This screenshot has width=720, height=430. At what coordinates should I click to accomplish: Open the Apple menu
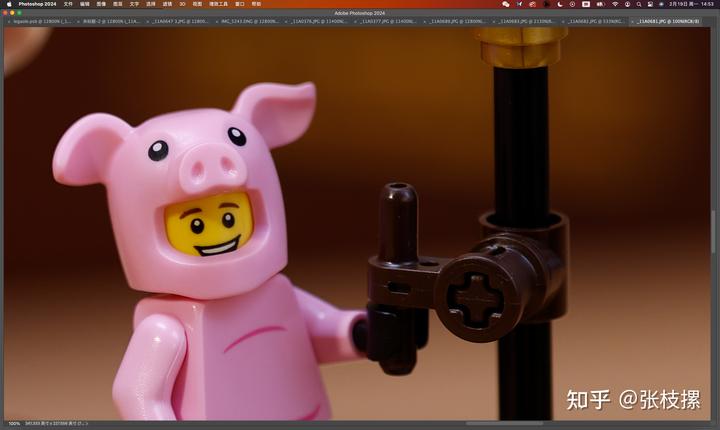click(9, 4)
